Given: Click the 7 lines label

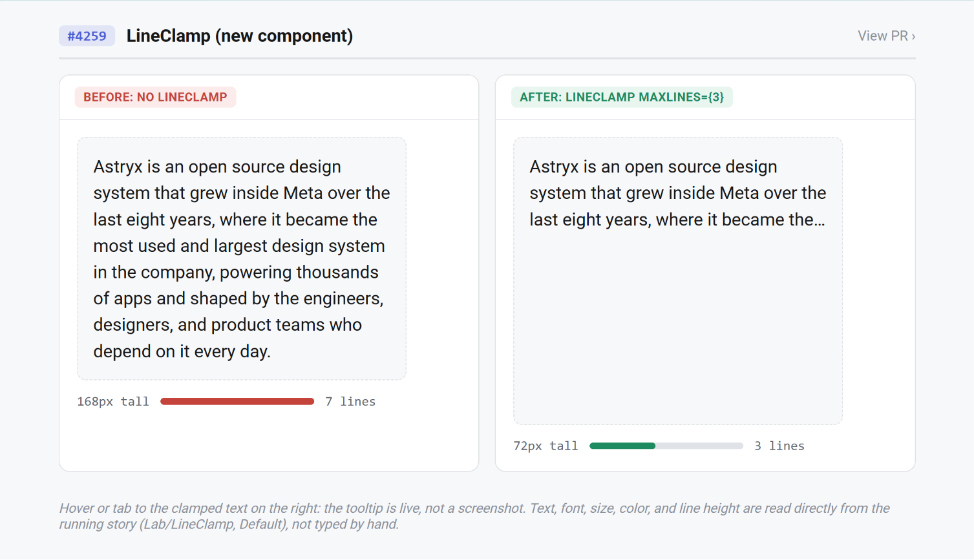Looking at the screenshot, I should [x=350, y=402].
